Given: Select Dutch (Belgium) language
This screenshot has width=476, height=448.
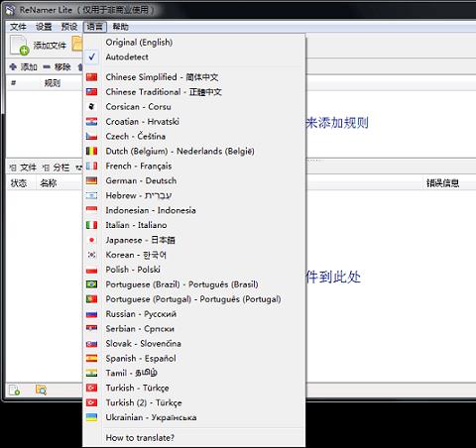Looking at the screenshot, I should (x=194, y=151).
